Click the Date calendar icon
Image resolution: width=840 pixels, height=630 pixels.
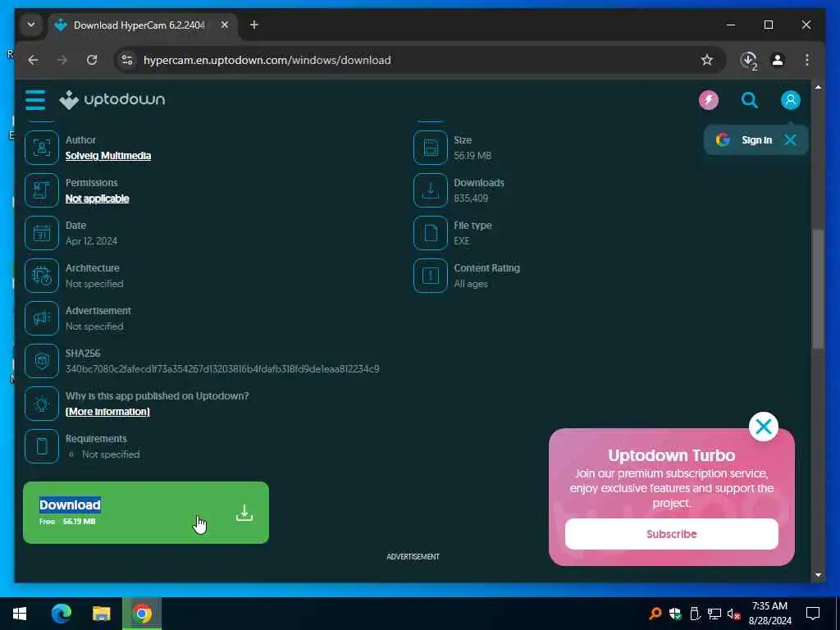point(42,233)
